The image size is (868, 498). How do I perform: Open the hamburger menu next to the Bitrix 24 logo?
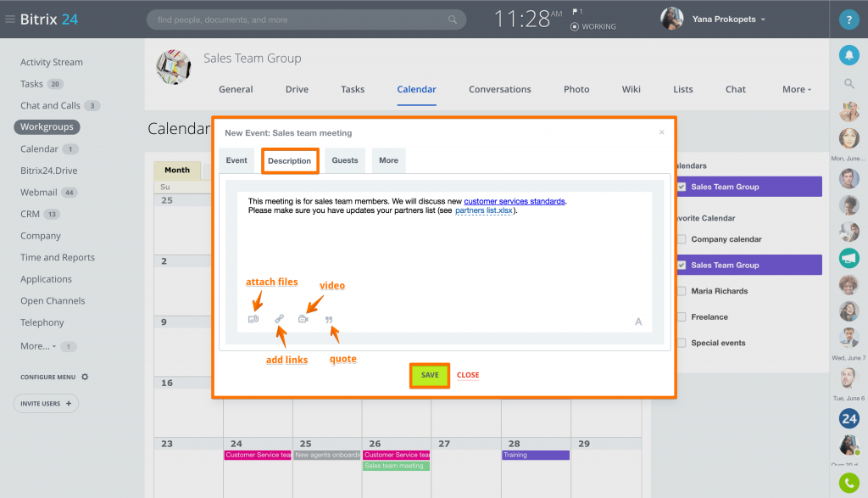point(10,19)
